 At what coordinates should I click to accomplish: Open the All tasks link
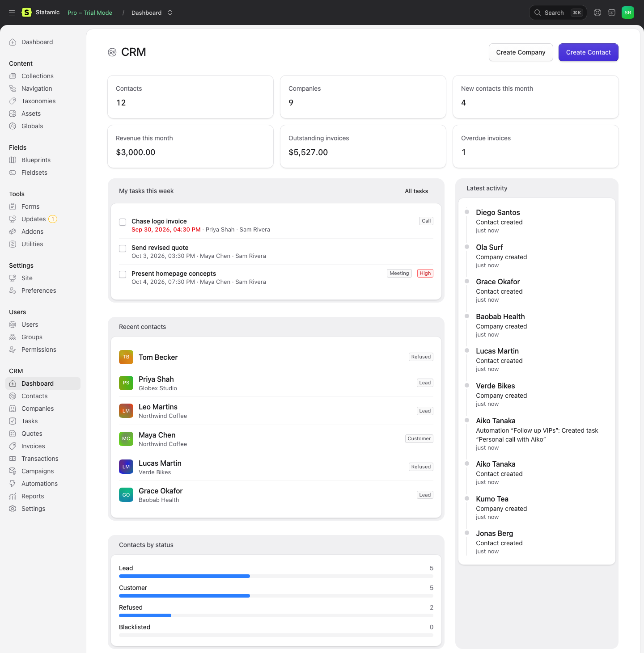pos(416,191)
